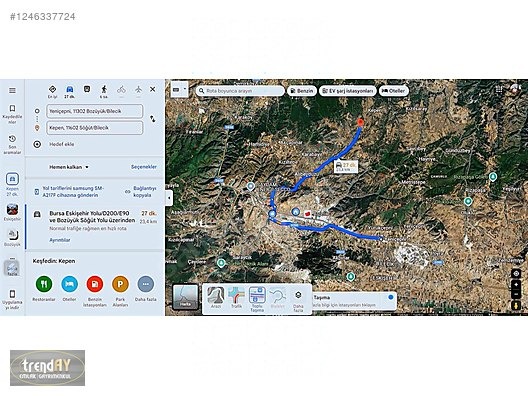Enable Bisiklet cycling layer

[277, 298]
